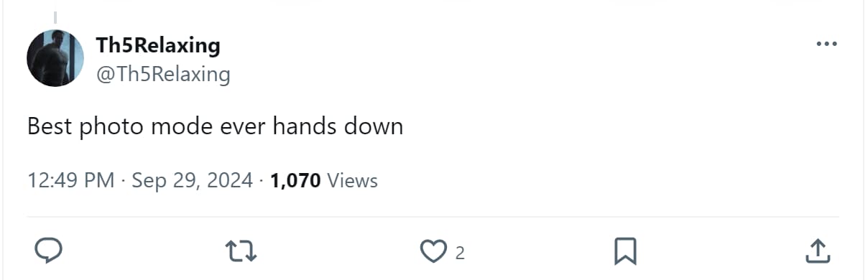Open the share upload-arrow icon
Image resolution: width=868 pixels, height=280 pixels.
point(817,251)
